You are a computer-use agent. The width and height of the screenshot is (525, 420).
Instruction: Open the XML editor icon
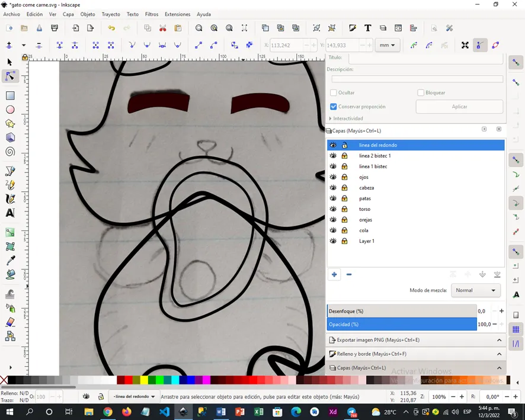[x=398, y=28]
